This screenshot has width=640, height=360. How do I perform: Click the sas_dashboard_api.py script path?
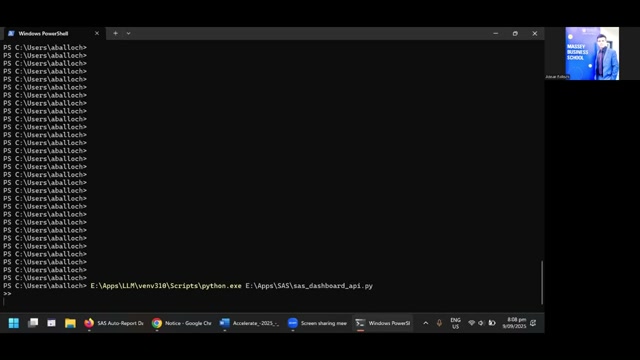pos(309,286)
